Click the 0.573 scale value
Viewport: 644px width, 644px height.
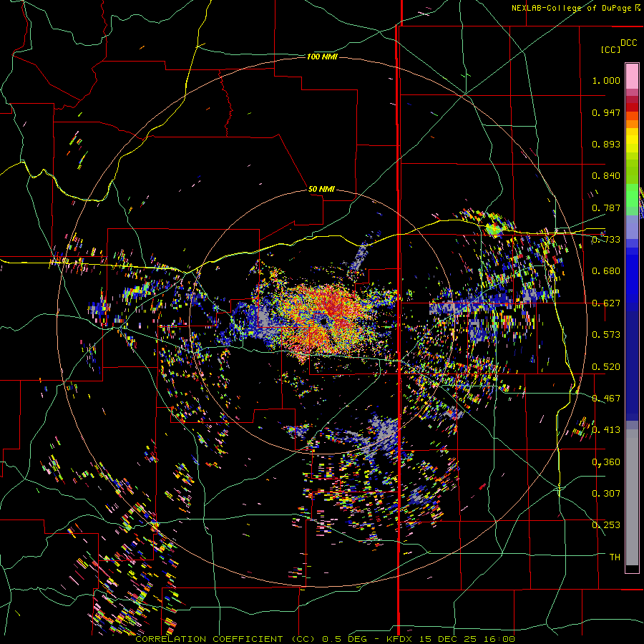pos(606,335)
